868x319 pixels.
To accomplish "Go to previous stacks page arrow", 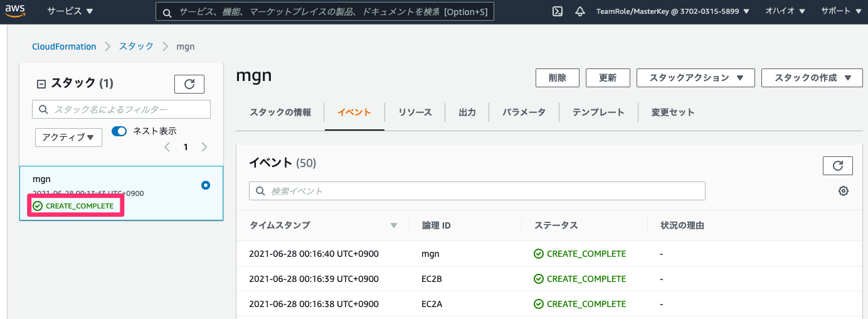I will [x=167, y=147].
